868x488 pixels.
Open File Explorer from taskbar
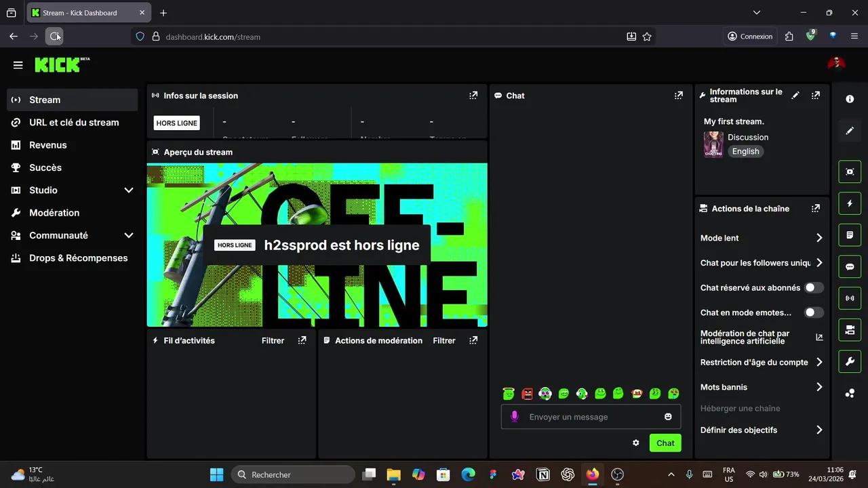(394, 474)
